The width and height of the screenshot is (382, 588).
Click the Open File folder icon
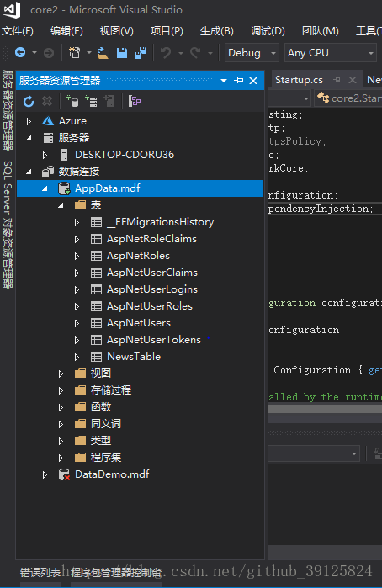click(103, 53)
